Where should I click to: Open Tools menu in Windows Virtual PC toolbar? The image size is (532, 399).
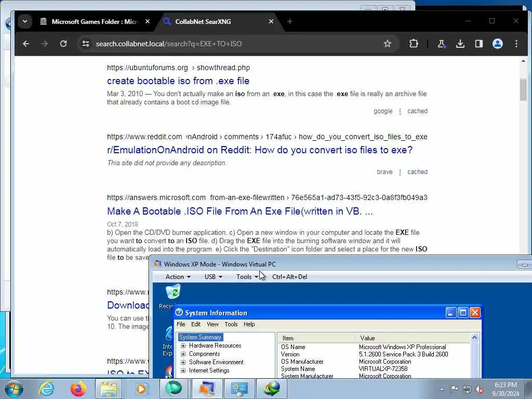[x=247, y=276]
